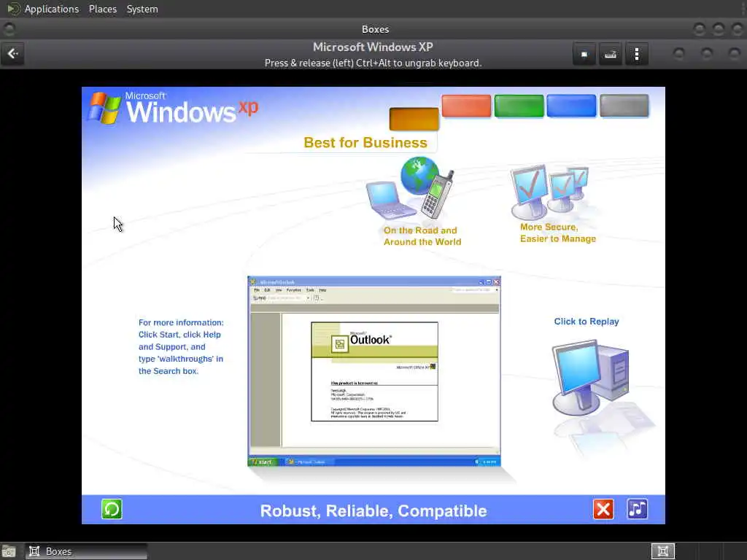747x560 pixels.
Task: Click the 'Robust, Reliable, Compatible' banner text
Action: point(373,510)
